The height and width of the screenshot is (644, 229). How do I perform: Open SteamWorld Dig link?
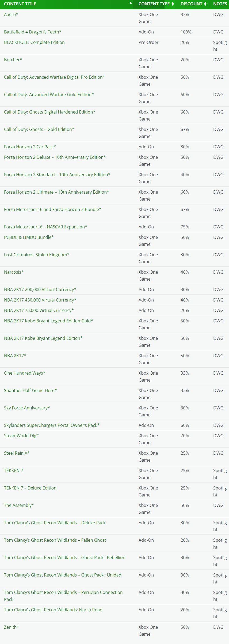21,436
